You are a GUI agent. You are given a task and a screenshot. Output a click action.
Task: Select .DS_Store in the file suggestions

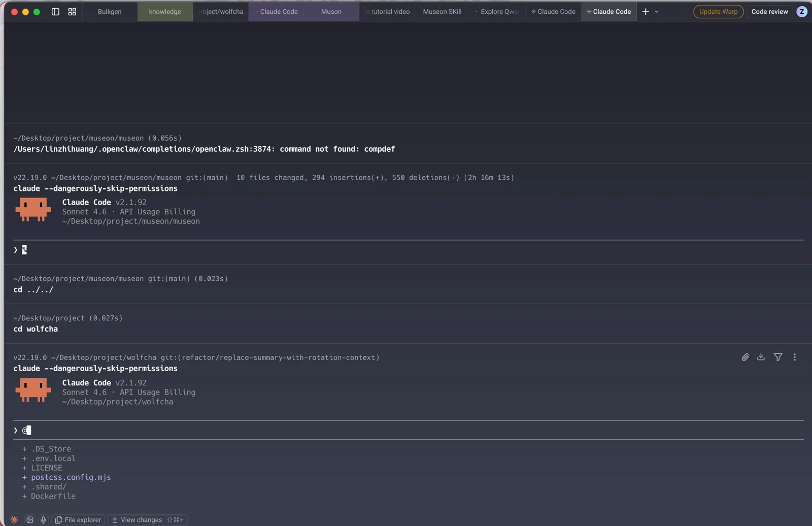point(51,449)
